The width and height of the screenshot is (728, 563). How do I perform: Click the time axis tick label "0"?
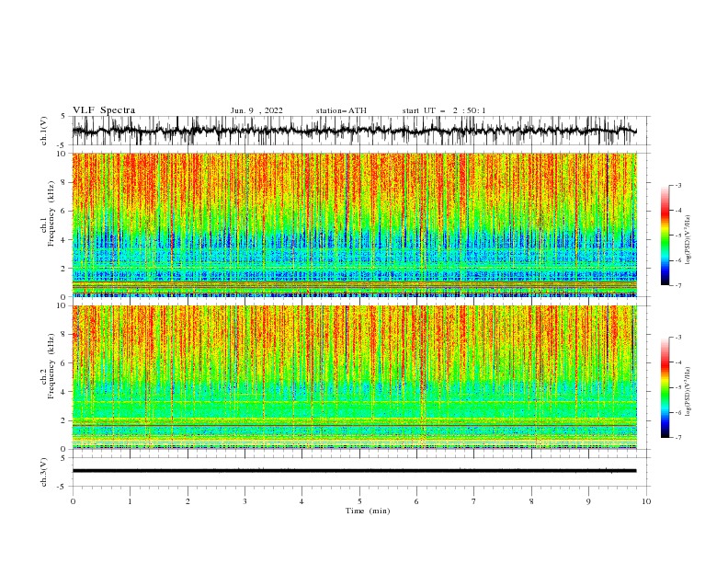[x=73, y=501]
